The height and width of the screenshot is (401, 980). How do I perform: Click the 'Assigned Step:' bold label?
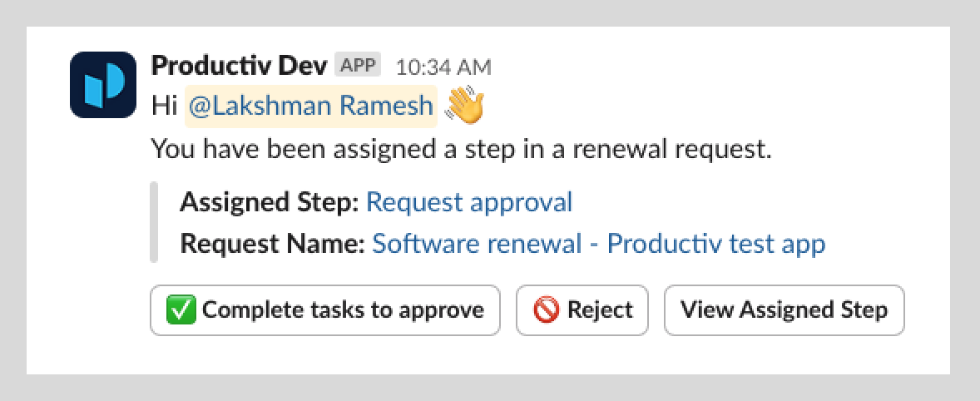click(270, 202)
